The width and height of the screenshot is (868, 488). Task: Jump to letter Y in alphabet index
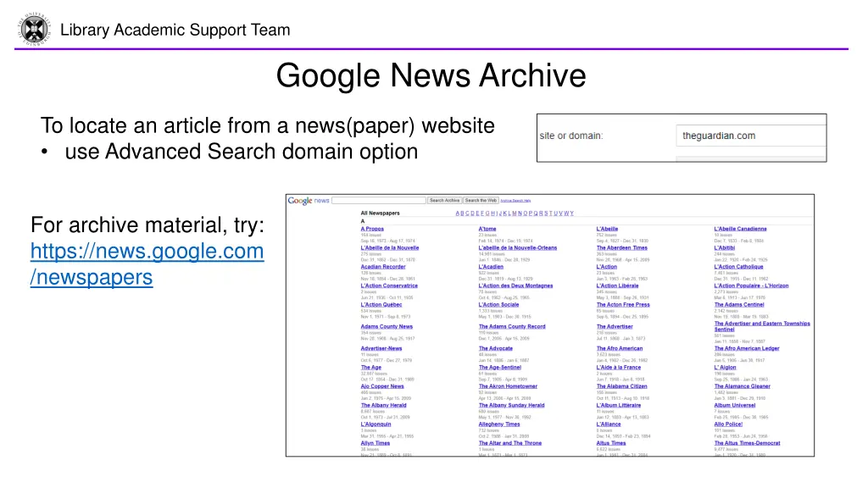(572, 213)
